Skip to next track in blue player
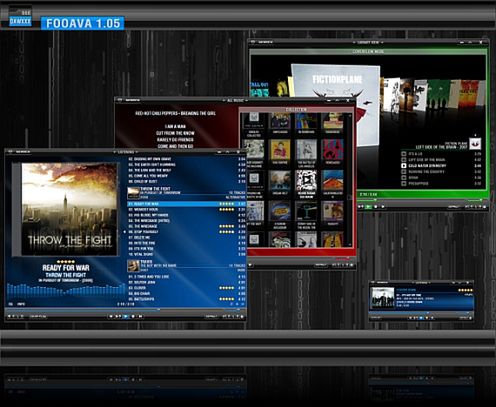The height and width of the screenshot is (407, 496). (x=140, y=316)
